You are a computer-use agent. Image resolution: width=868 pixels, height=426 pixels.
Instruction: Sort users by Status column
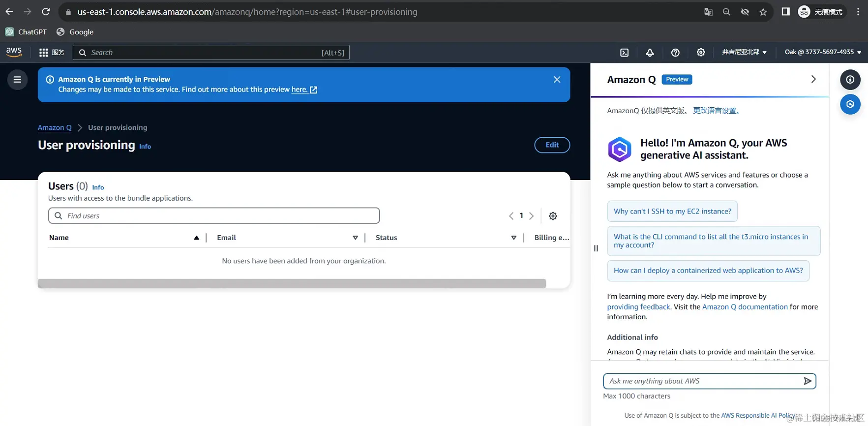446,238
